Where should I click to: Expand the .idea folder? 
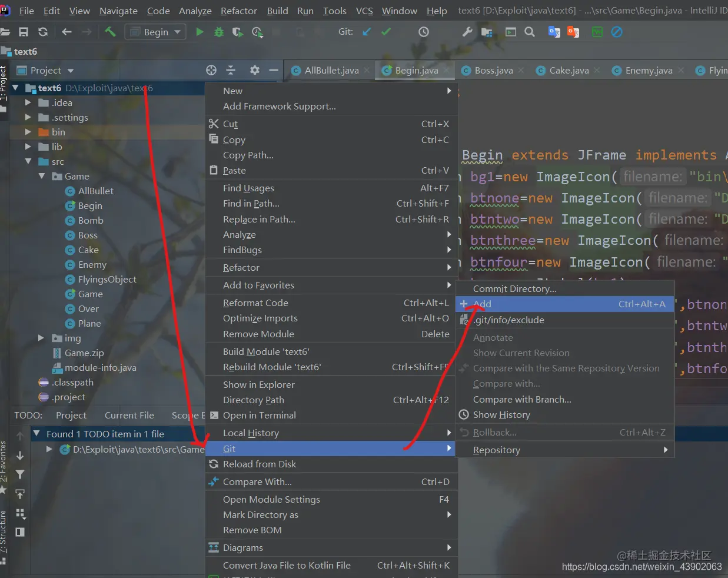[28, 102]
